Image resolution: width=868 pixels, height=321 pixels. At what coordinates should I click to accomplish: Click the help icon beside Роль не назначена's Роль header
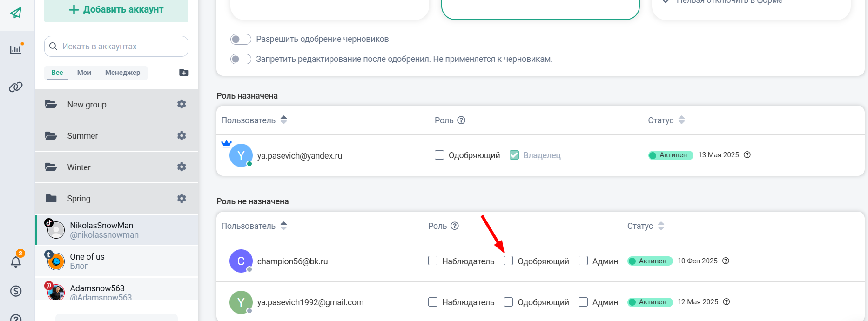click(x=455, y=226)
